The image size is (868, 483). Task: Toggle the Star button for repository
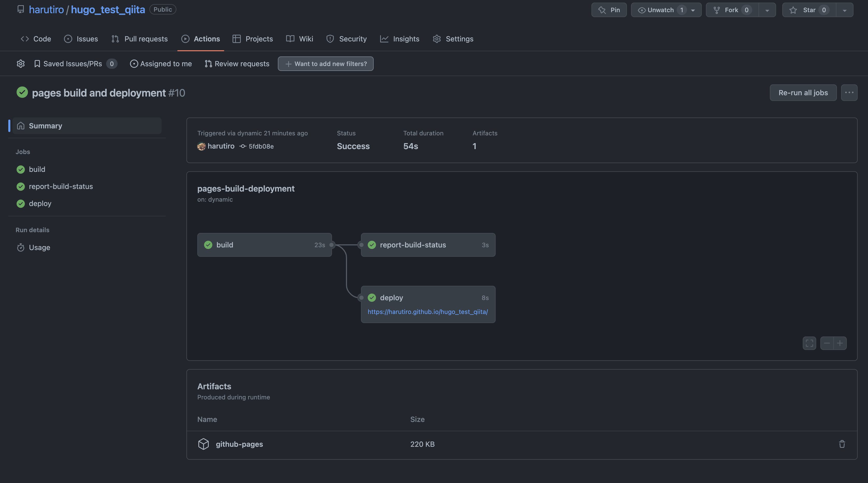pos(809,10)
